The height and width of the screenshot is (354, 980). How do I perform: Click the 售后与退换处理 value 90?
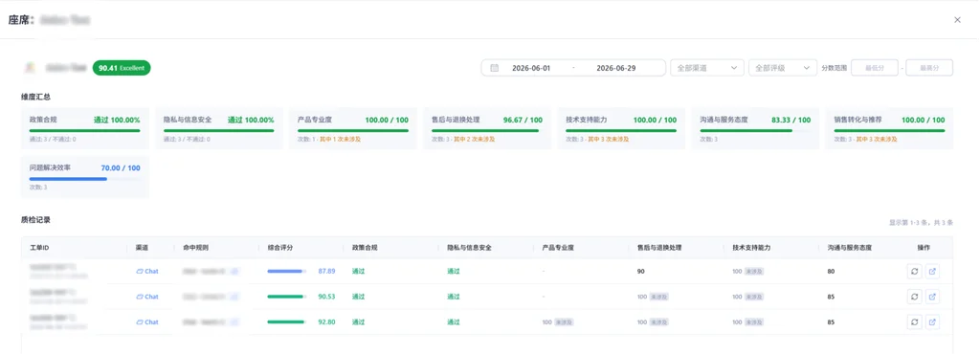(640, 272)
